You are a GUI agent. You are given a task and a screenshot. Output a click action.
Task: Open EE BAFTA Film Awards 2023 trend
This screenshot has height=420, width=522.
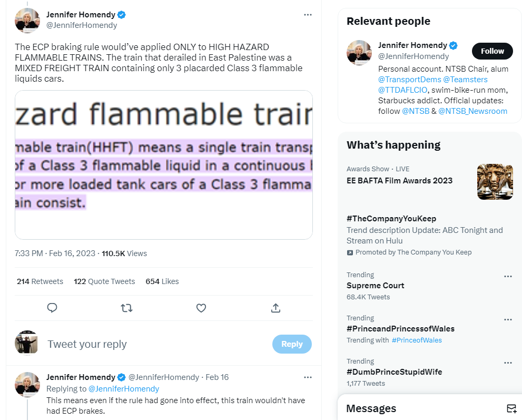click(x=399, y=181)
